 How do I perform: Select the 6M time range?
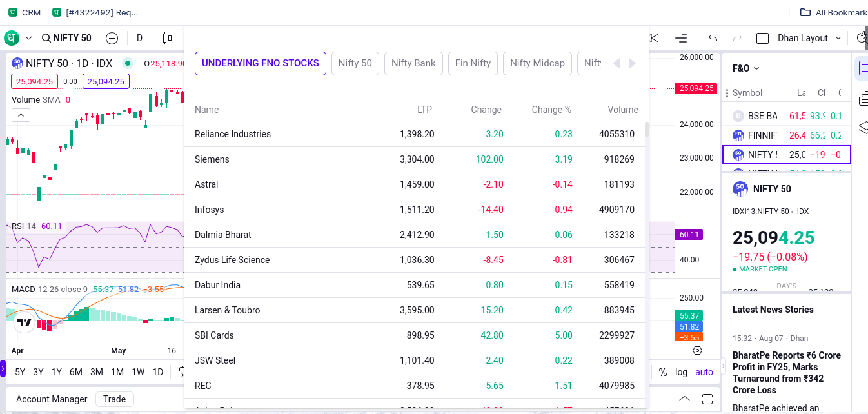point(75,372)
